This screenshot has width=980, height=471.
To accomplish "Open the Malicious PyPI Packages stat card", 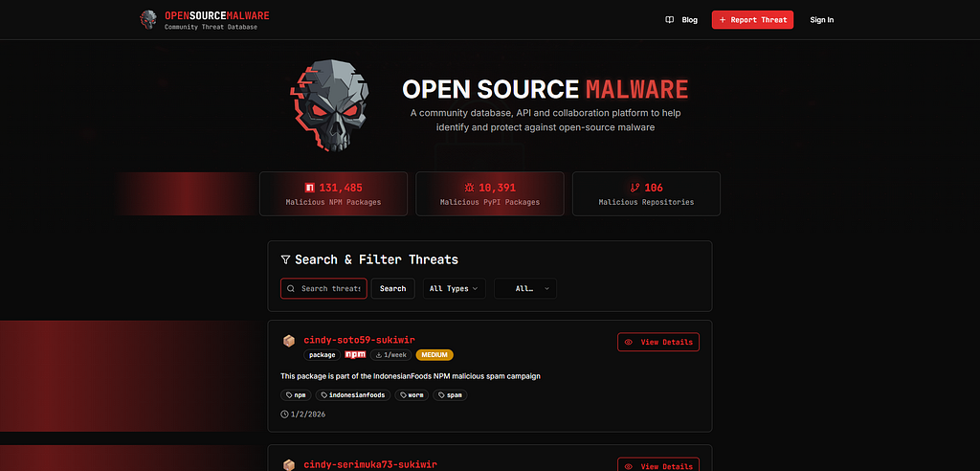I will coord(490,194).
